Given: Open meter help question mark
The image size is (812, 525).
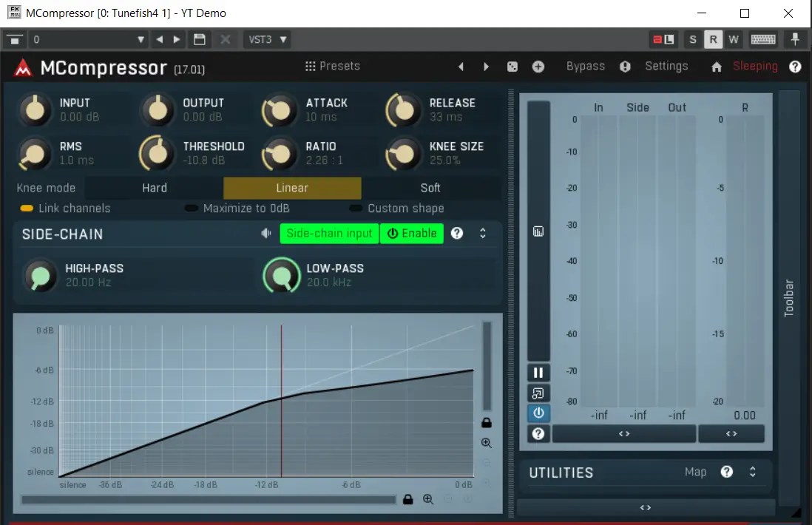Looking at the screenshot, I should click(538, 434).
